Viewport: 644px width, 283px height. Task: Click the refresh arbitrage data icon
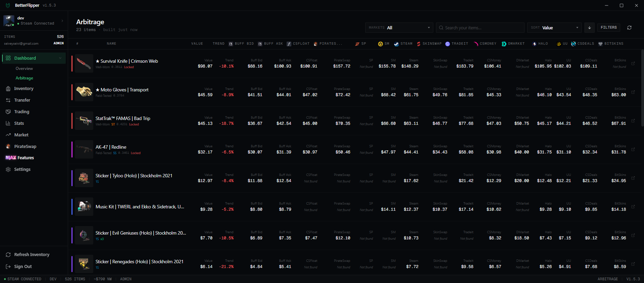[x=629, y=28]
